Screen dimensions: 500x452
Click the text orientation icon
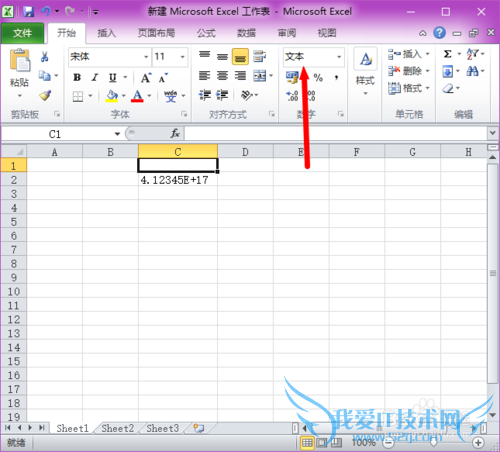pos(246,95)
